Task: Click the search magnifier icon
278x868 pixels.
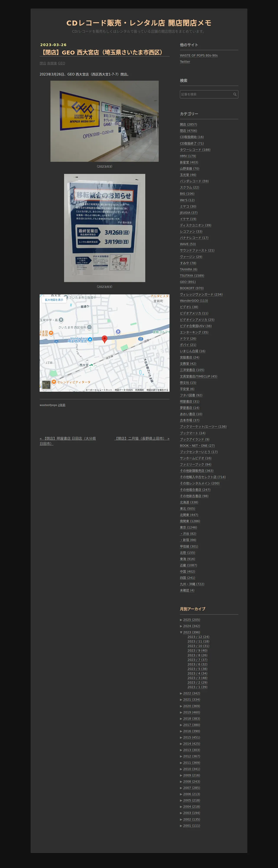Action: pos(235,94)
